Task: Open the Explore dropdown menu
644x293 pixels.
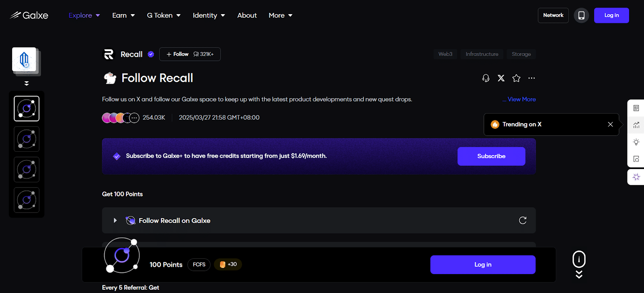Action: pos(84,15)
